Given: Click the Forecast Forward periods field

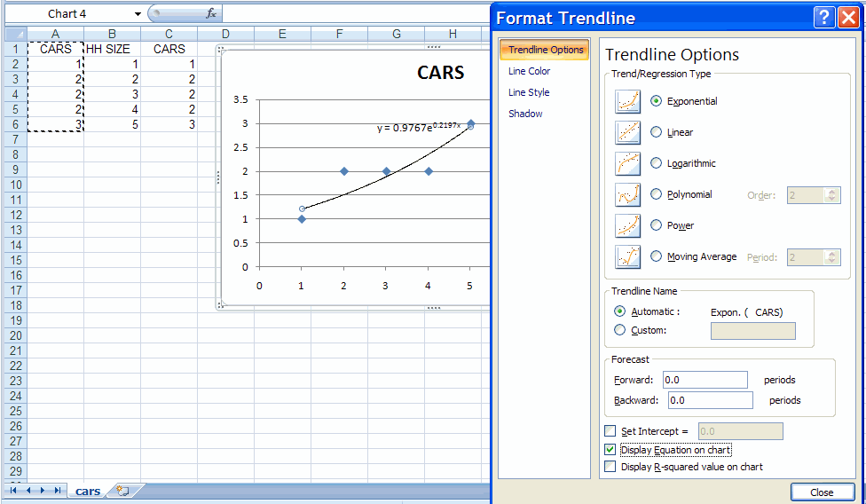Looking at the screenshot, I should coord(705,380).
